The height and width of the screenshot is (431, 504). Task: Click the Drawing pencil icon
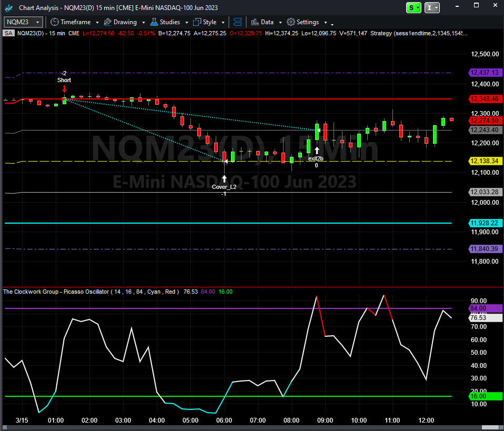click(108, 22)
